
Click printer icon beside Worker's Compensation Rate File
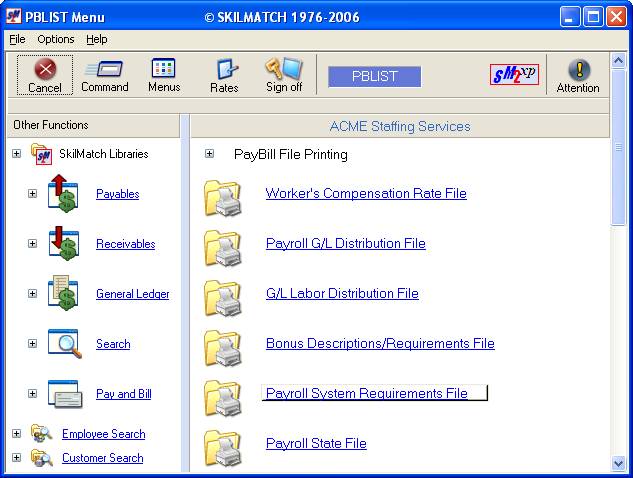point(223,198)
